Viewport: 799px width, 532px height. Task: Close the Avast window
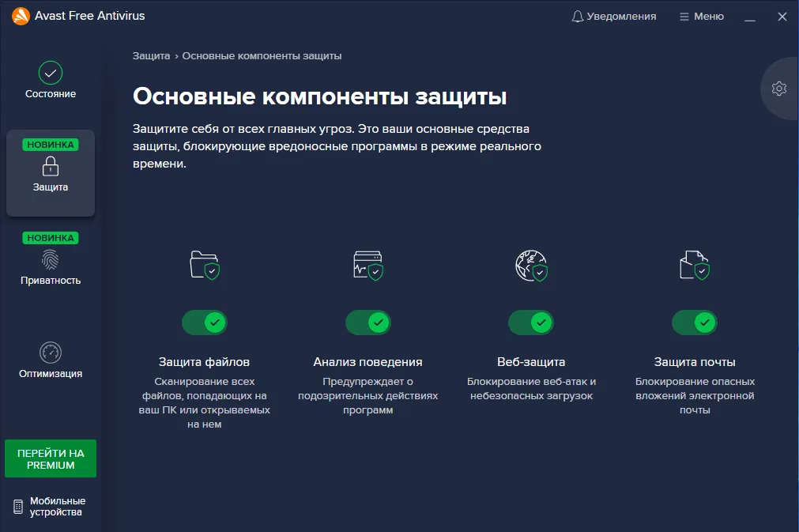(x=782, y=17)
